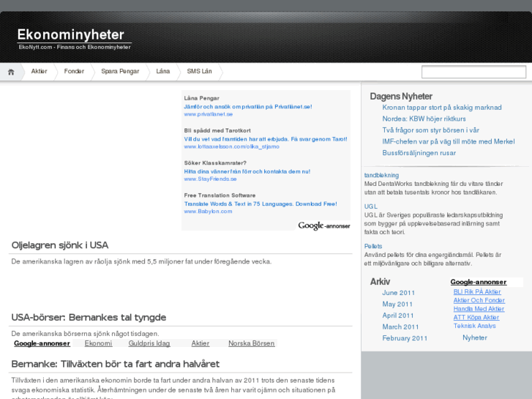Click sidebar Google-annonser heading
The image size is (532, 399).
pos(479,282)
